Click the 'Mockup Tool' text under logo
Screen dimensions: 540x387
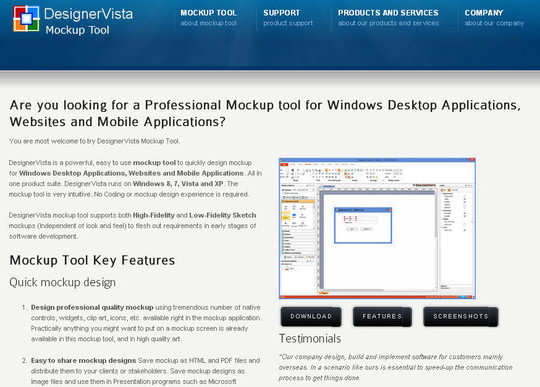pyautogui.click(x=77, y=30)
